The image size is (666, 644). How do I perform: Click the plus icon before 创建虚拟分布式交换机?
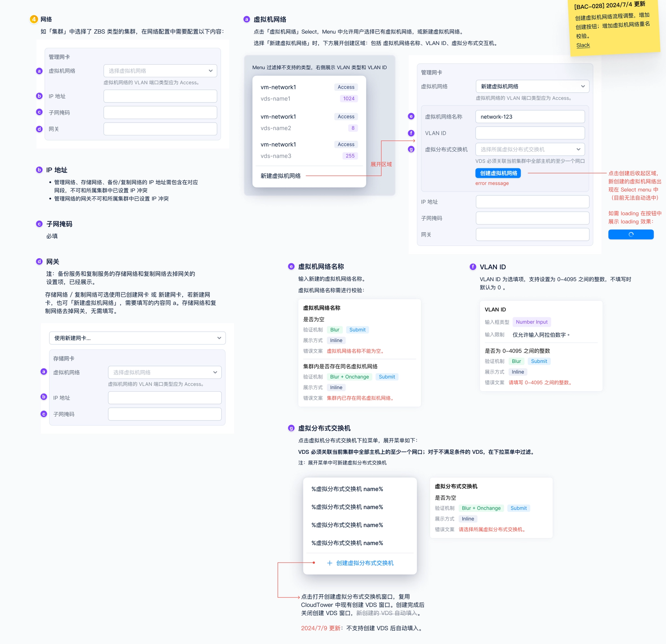point(330,563)
